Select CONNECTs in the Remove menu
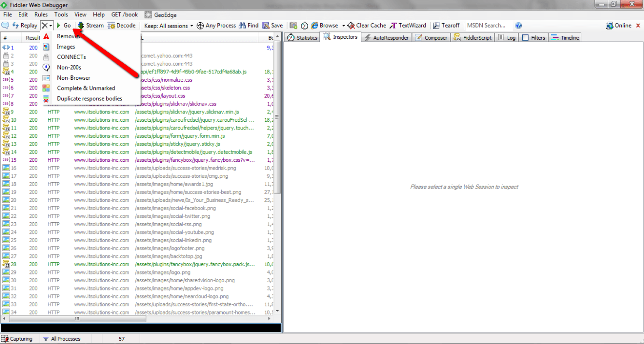 pos(92,57)
